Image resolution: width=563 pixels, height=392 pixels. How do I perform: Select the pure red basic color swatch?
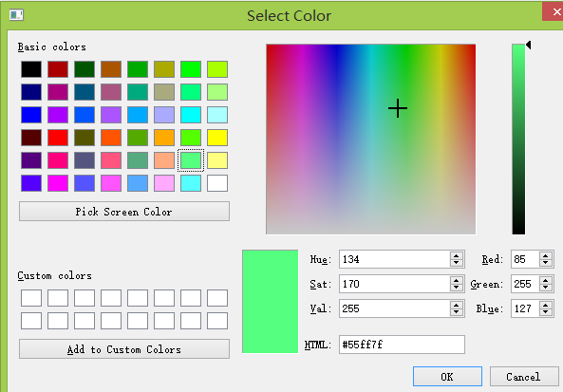58,138
